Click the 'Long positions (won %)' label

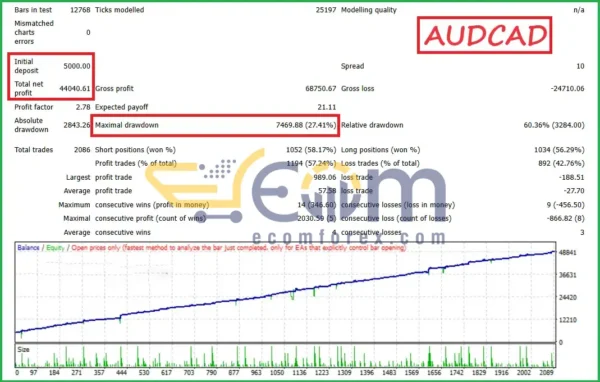coord(380,150)
